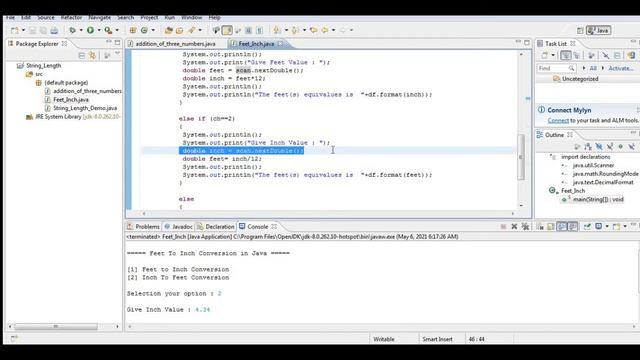
Task: Click the Back navigation arrow icon
Action: click(x=324, y=30)
